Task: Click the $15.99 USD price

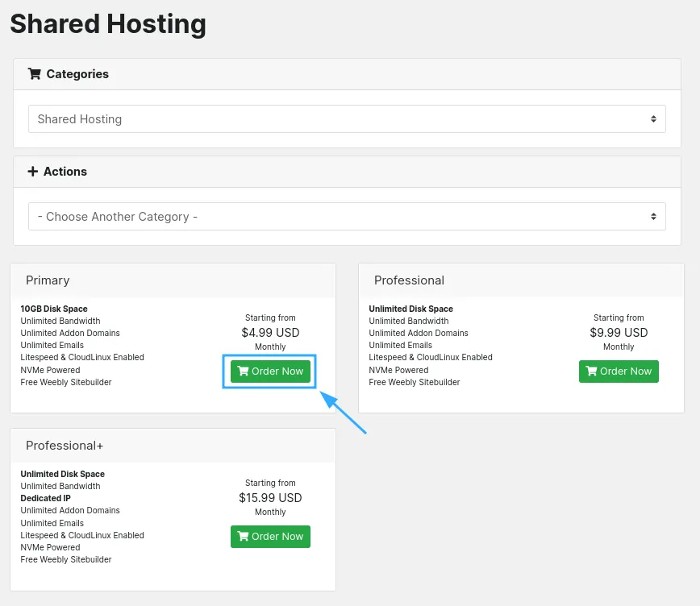Action: pos(270,497)
